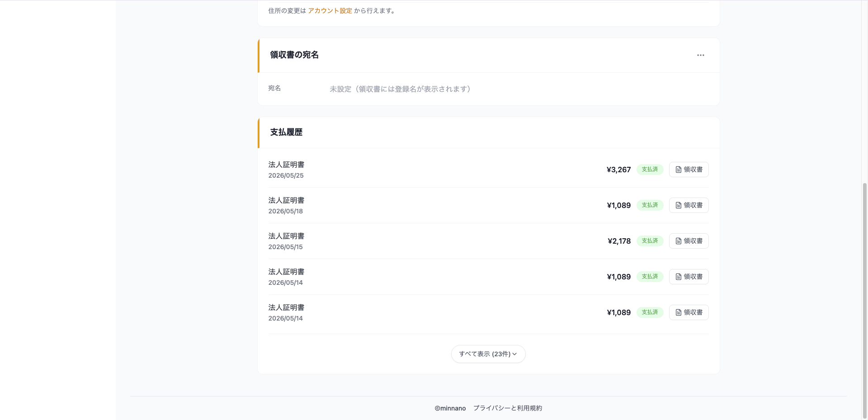Click the date 2026/05/25
This screenshot has height=420, width=868.
pyautogui.click(x=286, y=175)
